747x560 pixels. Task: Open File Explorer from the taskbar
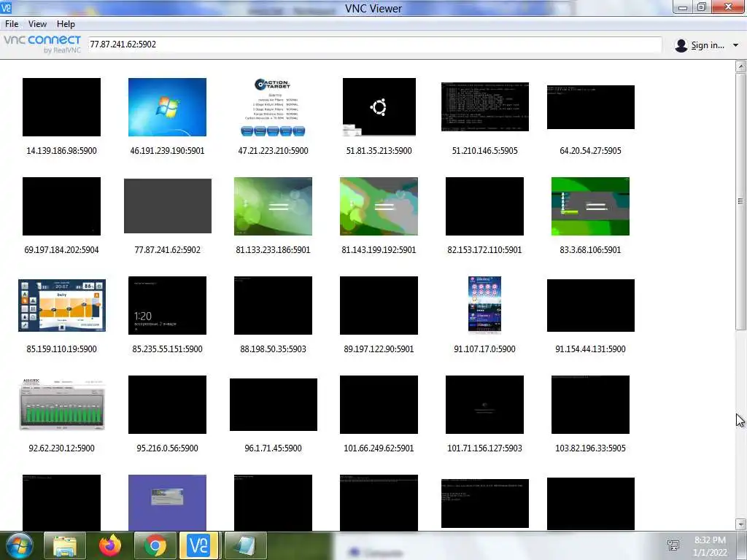65,545
